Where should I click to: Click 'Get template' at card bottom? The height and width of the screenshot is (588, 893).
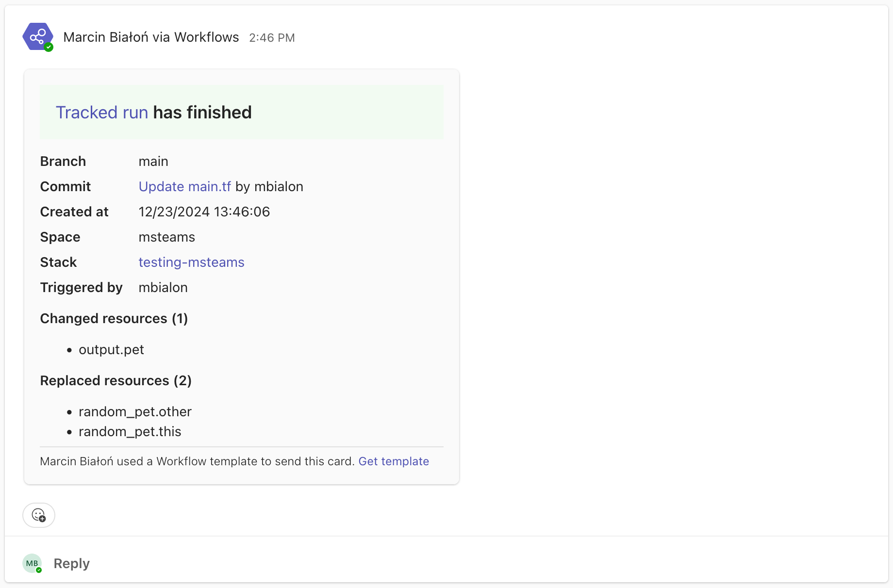click(x=394, y=461)
